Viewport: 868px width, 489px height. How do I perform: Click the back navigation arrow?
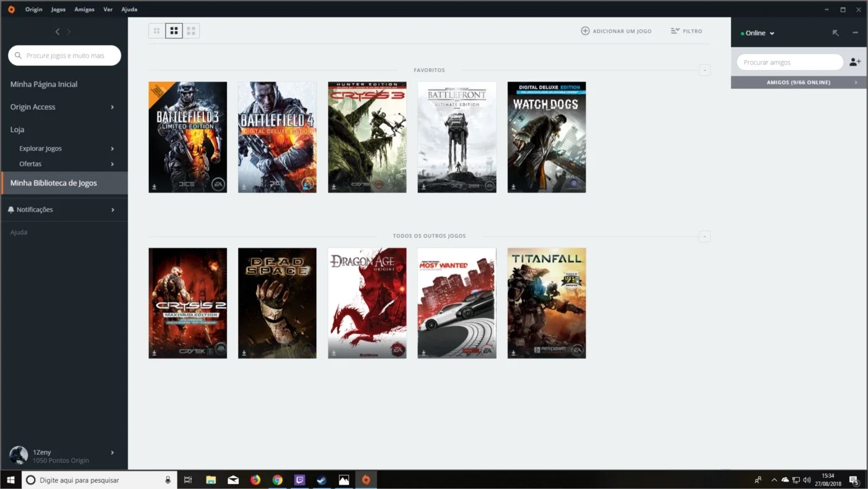coord(58,32)
